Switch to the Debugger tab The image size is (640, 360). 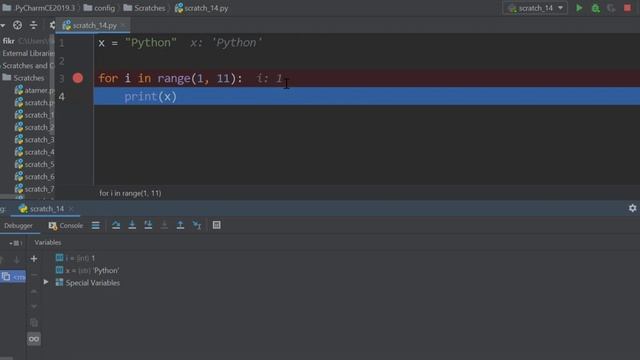point(18,225)
